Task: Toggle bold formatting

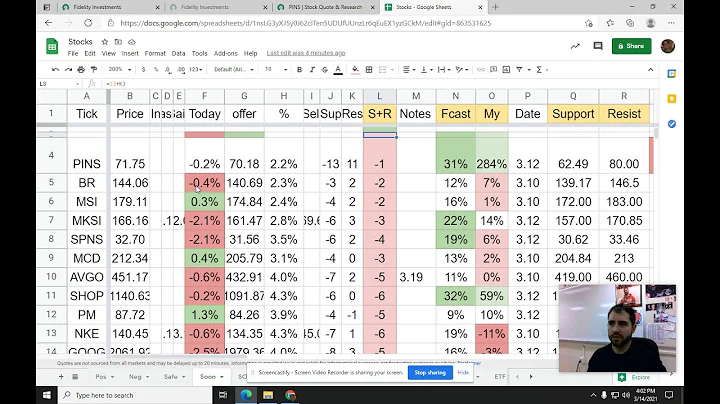Action: 299,70
